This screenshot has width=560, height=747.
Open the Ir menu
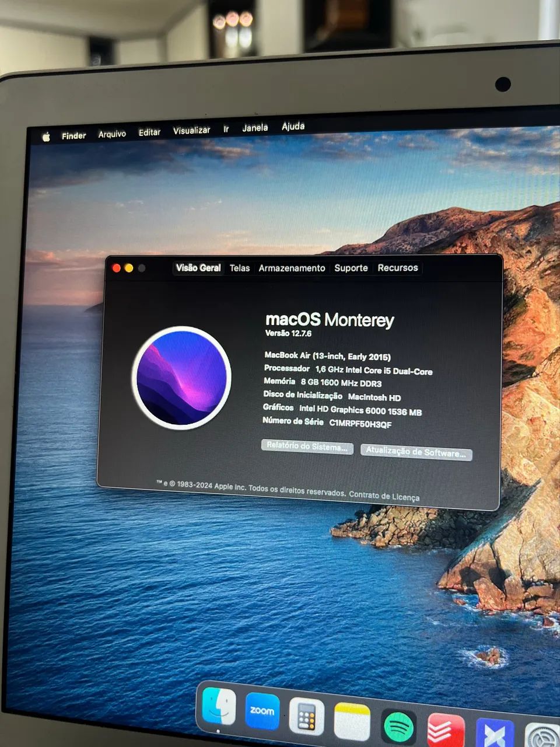(226, 129)
